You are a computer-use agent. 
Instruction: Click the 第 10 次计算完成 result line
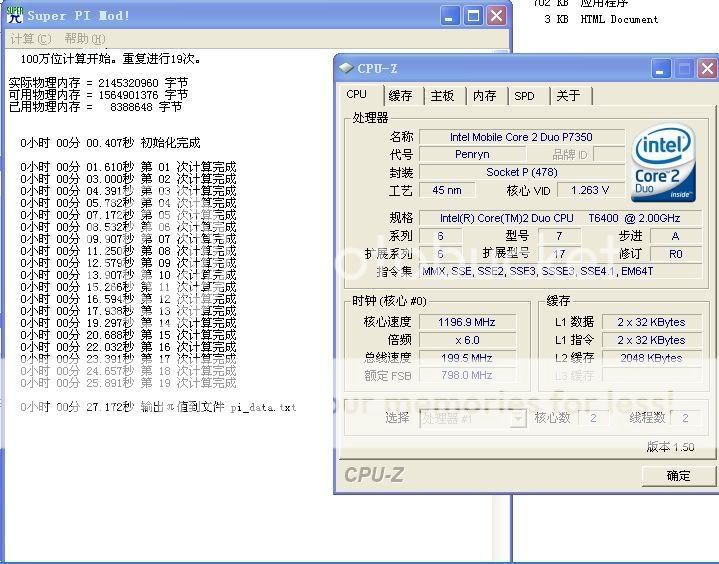coord(128,275)
